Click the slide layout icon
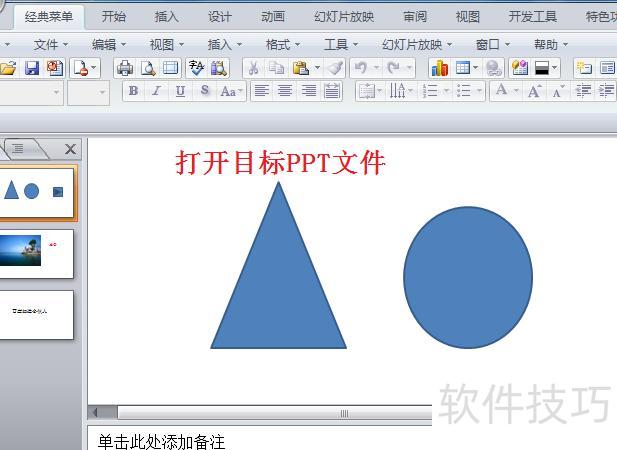Image resolution: width=617 pixels, height=450 pixels. 607,68
